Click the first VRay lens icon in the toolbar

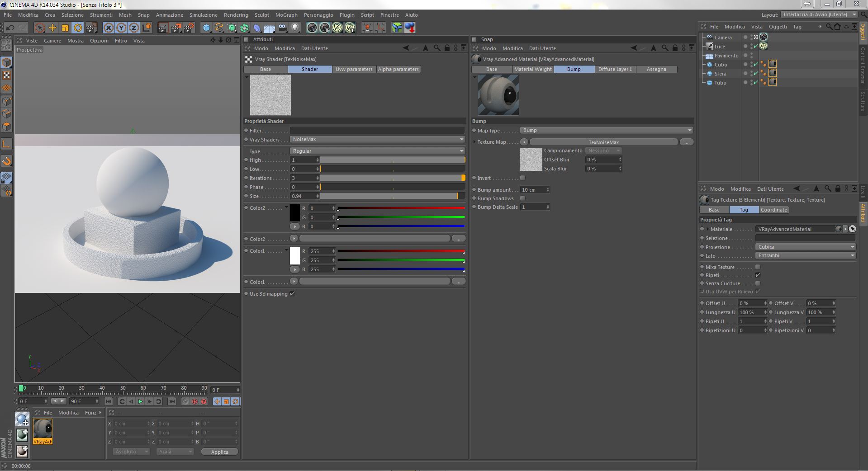pos(312,28)
